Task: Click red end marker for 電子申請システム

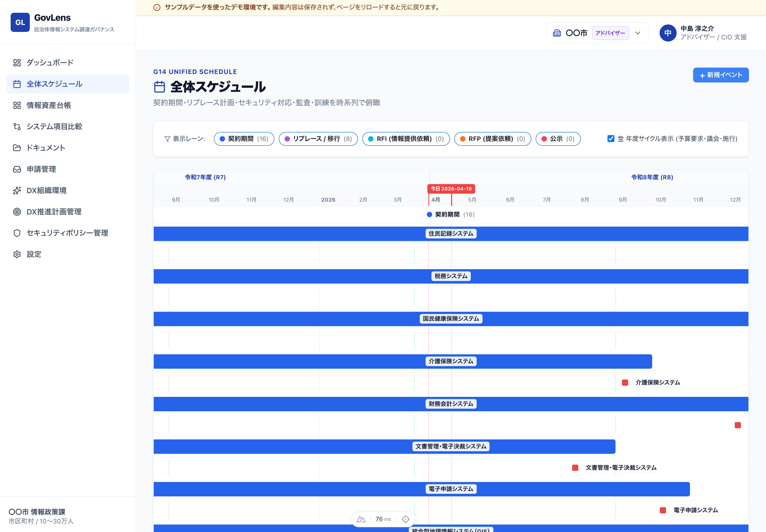Action: (663, 510)
